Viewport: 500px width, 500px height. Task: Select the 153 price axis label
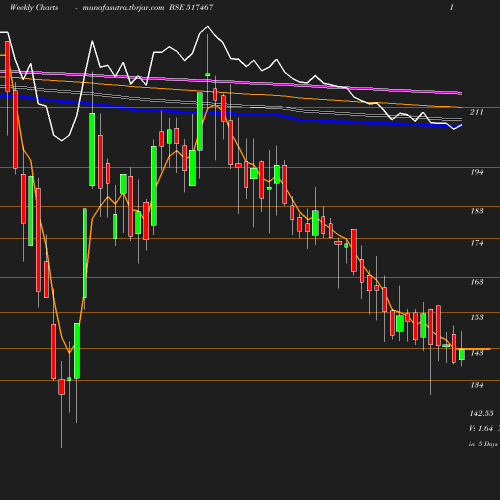477,317
